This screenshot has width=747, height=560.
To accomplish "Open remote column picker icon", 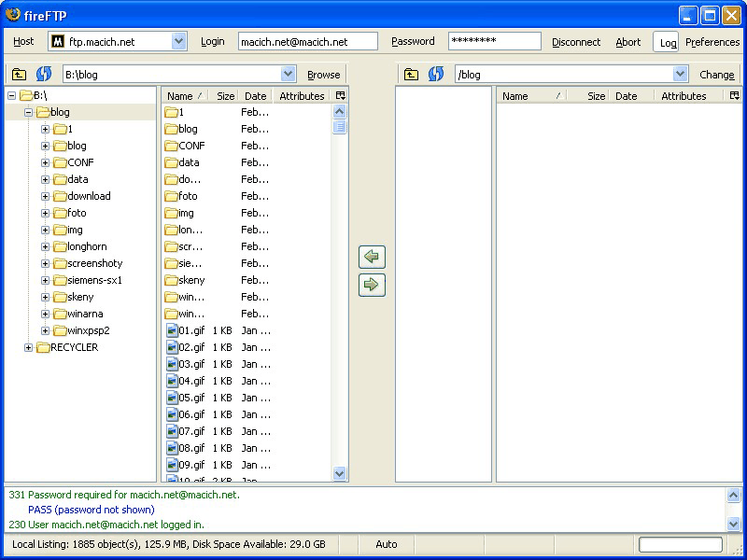I will click(735, 96).
